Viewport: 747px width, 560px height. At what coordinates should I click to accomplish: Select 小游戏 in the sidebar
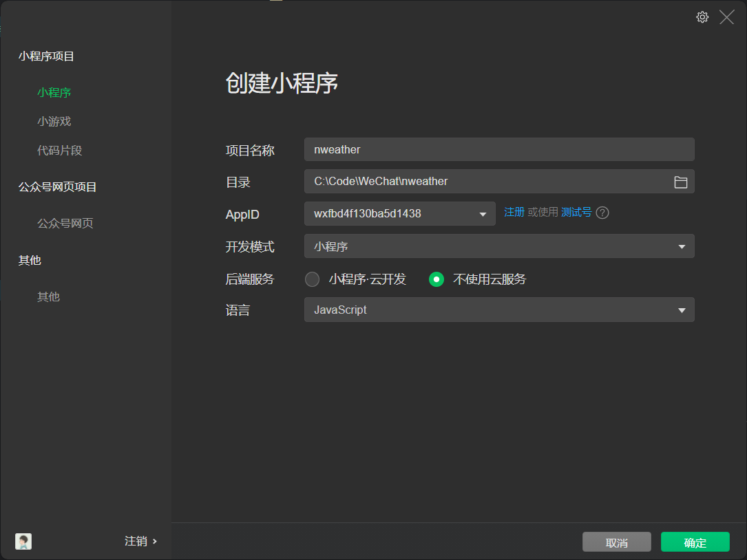tap(54, 122)
